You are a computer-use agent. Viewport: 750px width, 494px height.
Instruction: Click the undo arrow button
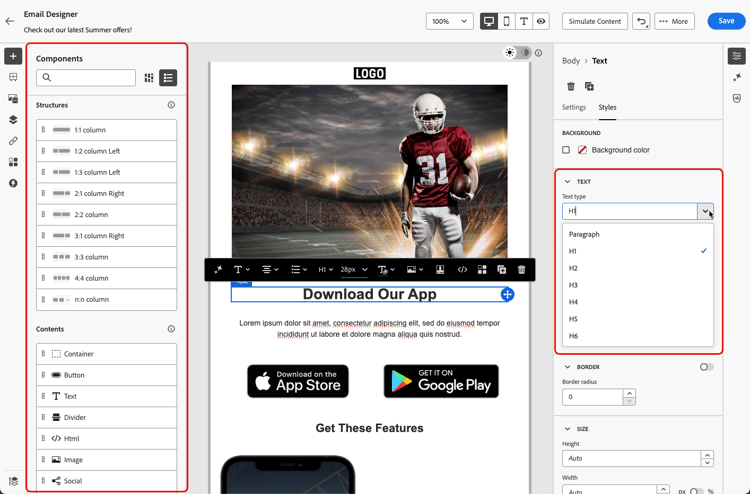point(641,21)
